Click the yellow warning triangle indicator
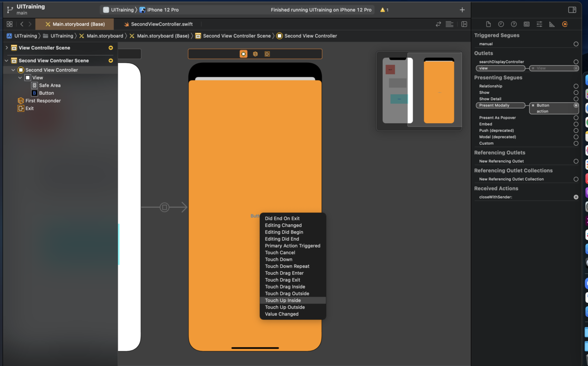This screenshot has width=588, height=366. [x=383, y=10]
